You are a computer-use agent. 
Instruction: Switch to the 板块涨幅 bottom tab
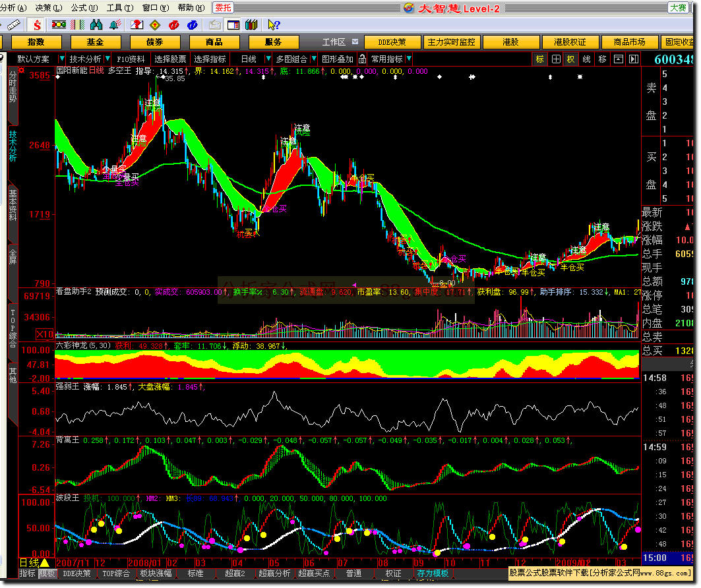coord(156,573)
